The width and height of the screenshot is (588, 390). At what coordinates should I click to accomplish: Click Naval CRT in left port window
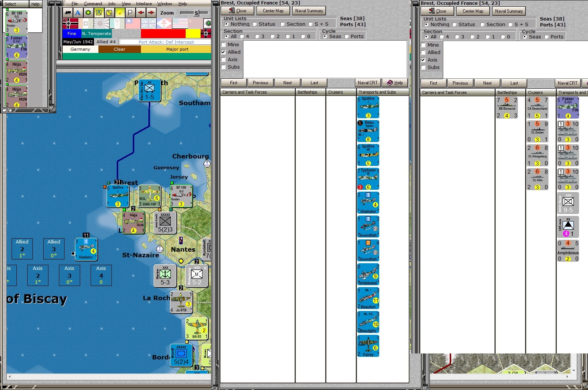[x=368, y=83]
